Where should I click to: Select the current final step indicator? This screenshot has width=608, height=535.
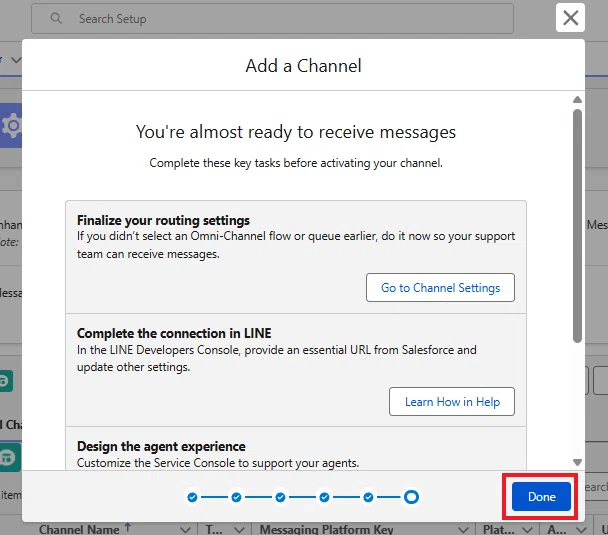pos(411,497)
